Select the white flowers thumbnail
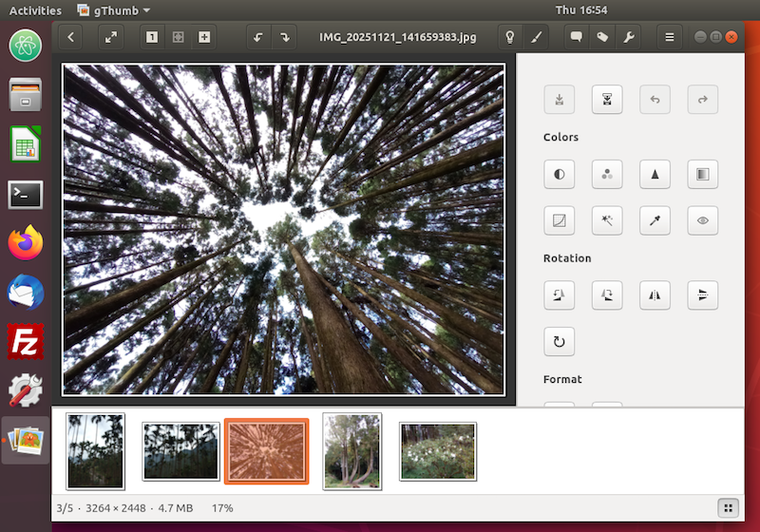Image resolution: width=760 pixels, height=532 pixels. click(438, 451)
